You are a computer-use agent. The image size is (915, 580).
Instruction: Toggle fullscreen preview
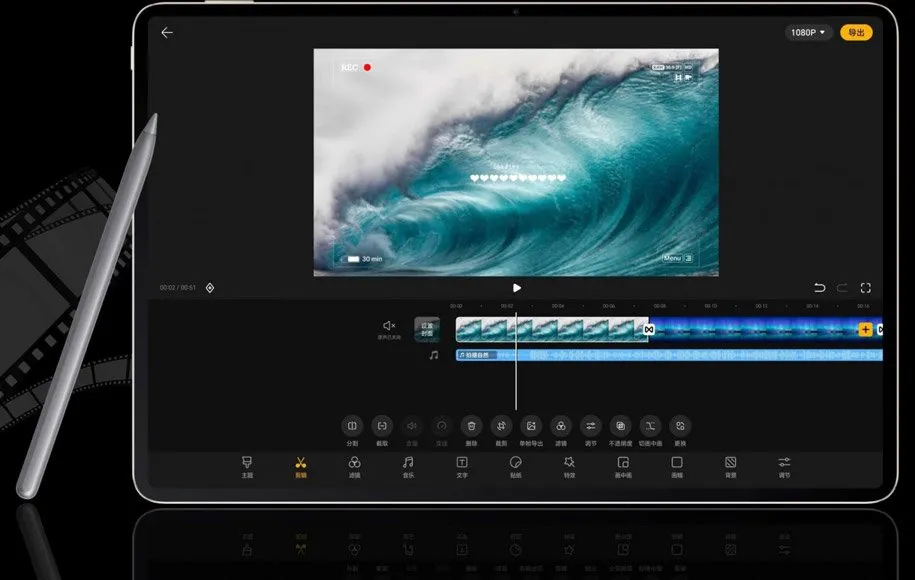tap(866, 288)
